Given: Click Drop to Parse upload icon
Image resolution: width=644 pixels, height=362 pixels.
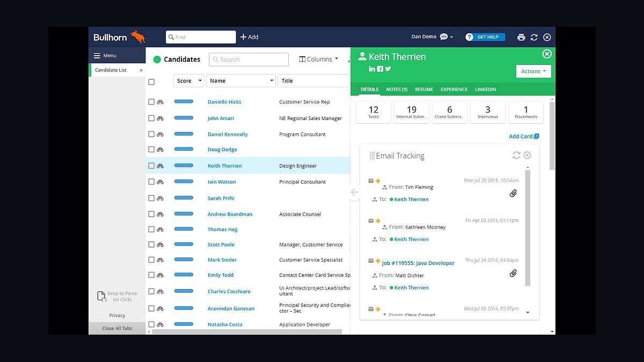Looking at the screenshot, I should coord(101,296).
